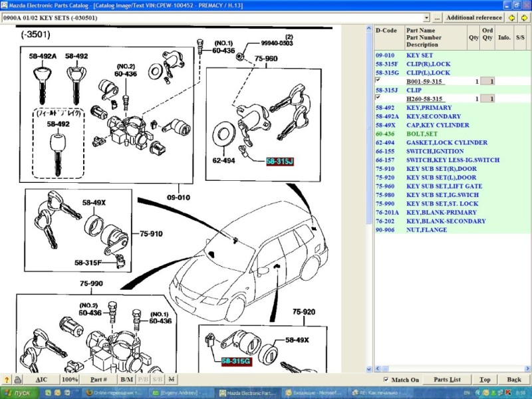Uncheck the H260-58-315 part checkbox
Viewport: 532px width, 399px height.
[378, 98]
